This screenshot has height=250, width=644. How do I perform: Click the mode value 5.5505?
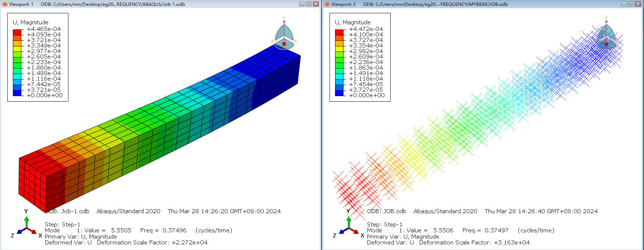[121, 230]
